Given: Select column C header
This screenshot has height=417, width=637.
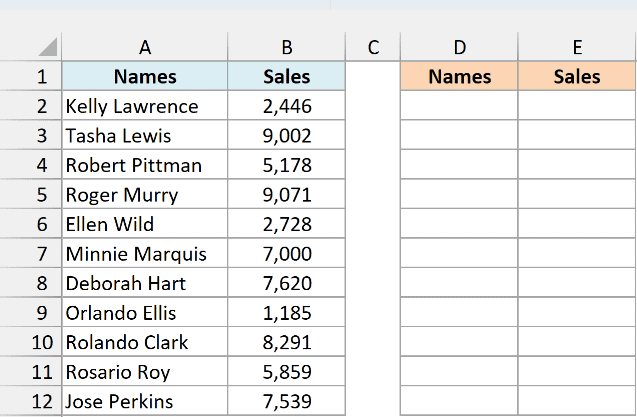Looking at the screenshot, I should [373, 47].
